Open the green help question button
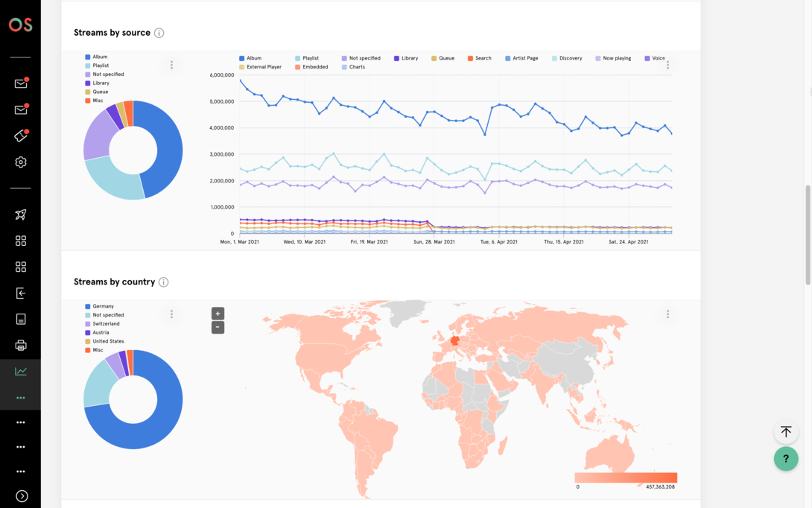The height and width of the screenshot is (508, 812). pos(786,459)
